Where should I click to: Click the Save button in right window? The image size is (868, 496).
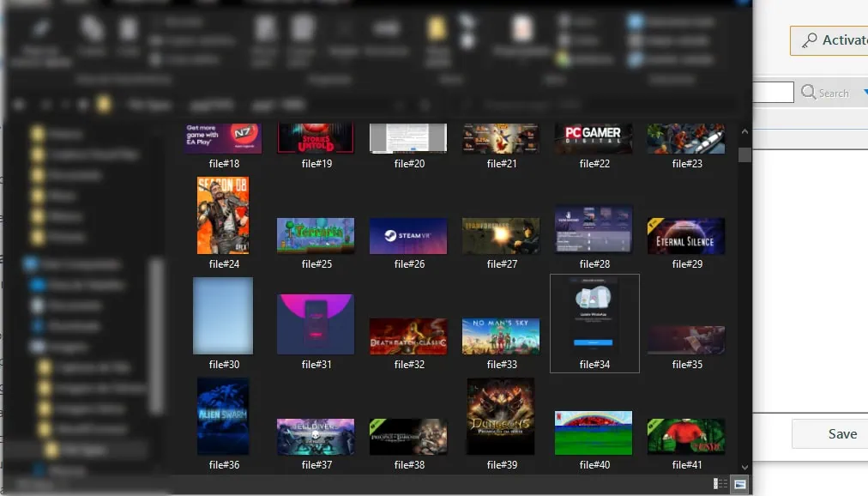tap(829, 434)
